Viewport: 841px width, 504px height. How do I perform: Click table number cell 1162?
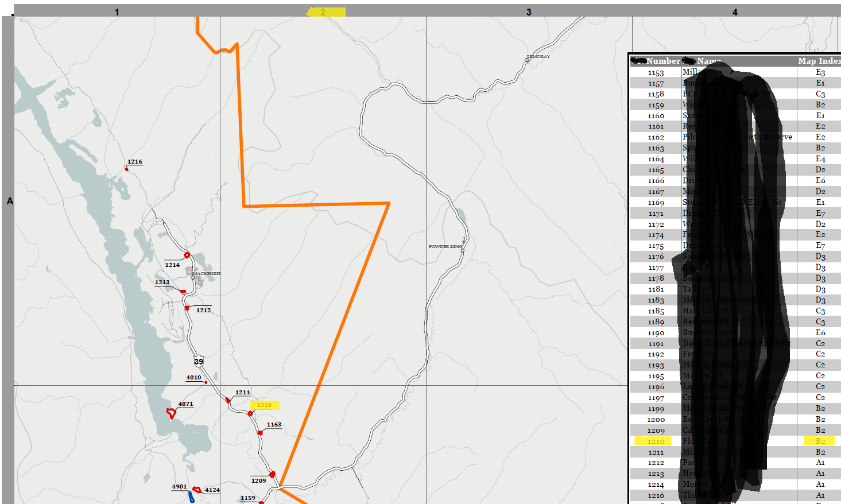tap(656, 137)
